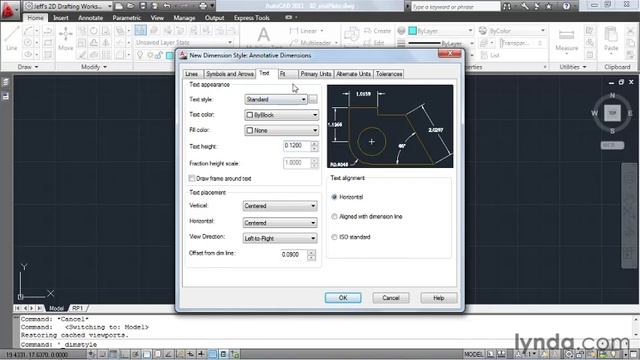Select the Move tool in Modify panel
Image resolution: width=640 pixels, height=360 pixels.
65,38
